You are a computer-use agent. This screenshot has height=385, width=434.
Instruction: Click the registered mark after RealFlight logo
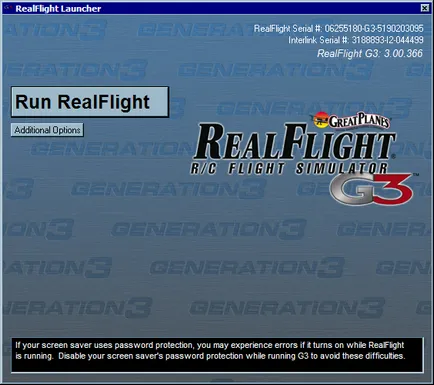coord(393,156)
